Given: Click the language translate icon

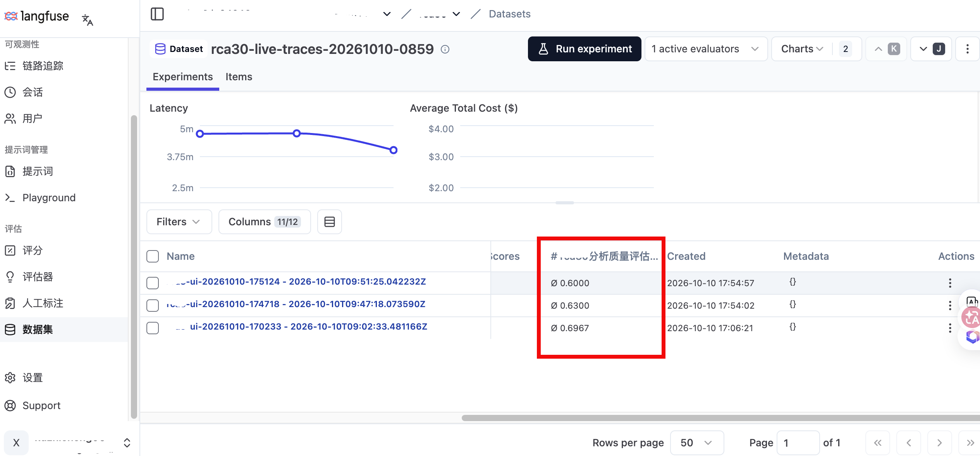Looking at the screenshot, I should [x=88, y=19].
